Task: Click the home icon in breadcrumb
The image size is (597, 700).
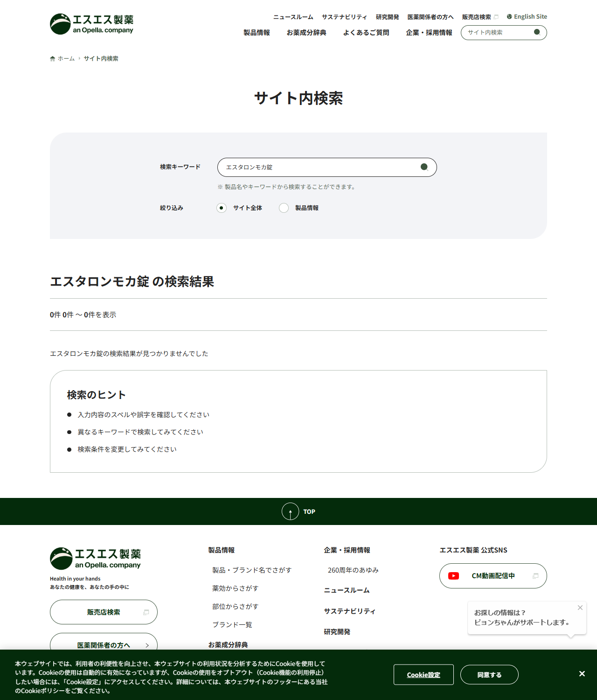Action: click(53, 59)
